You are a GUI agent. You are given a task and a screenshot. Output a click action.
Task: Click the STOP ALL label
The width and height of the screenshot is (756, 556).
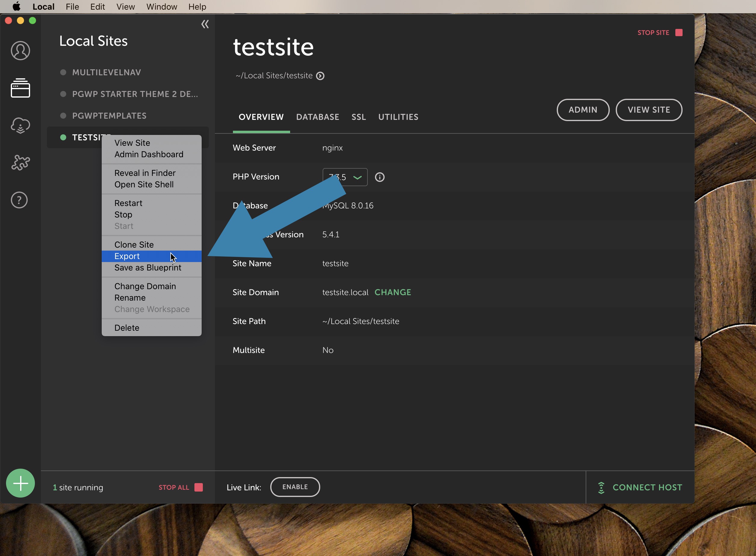[x=174, y=487]
